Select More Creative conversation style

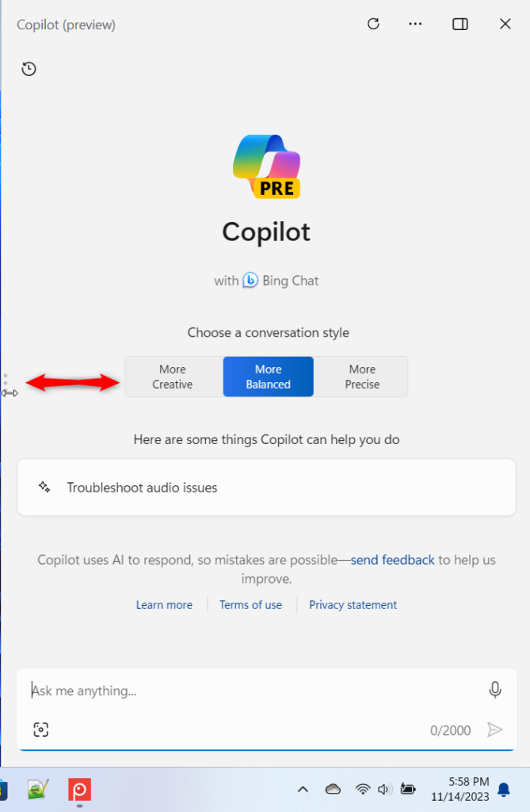click(174, 377)
